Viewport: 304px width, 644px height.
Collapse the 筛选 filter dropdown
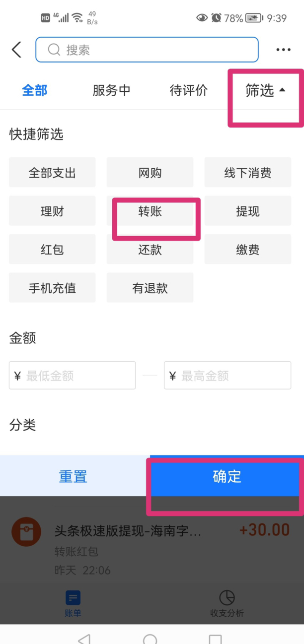[x=265, y=91]
